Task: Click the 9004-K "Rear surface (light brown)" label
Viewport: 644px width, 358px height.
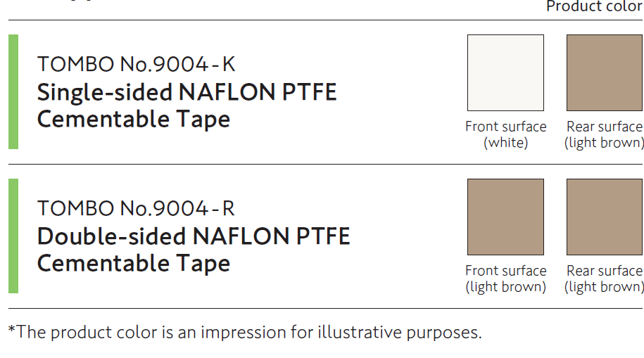Action: coord(605,134)
